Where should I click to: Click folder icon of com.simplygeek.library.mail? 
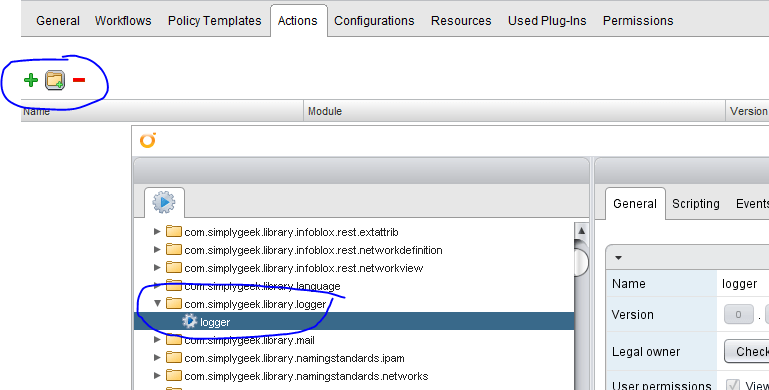click(174, 339)
